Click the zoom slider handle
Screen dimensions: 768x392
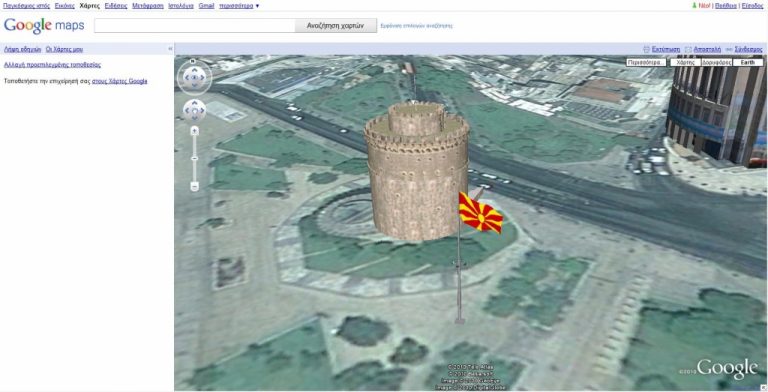(x=194, y=158)
